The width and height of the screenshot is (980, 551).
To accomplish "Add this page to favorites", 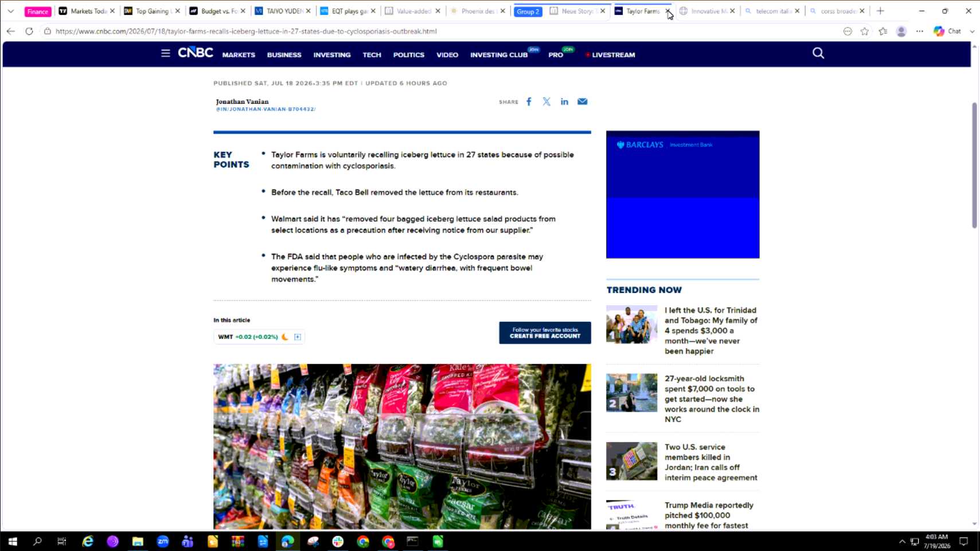I will pos(865,31).
